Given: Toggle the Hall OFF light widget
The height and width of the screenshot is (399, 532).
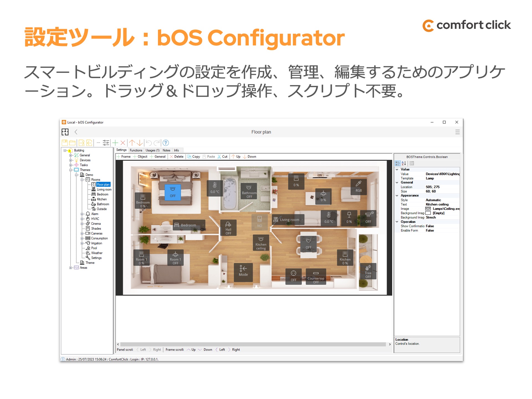Looking at the screenshot, I should [228, 227].
